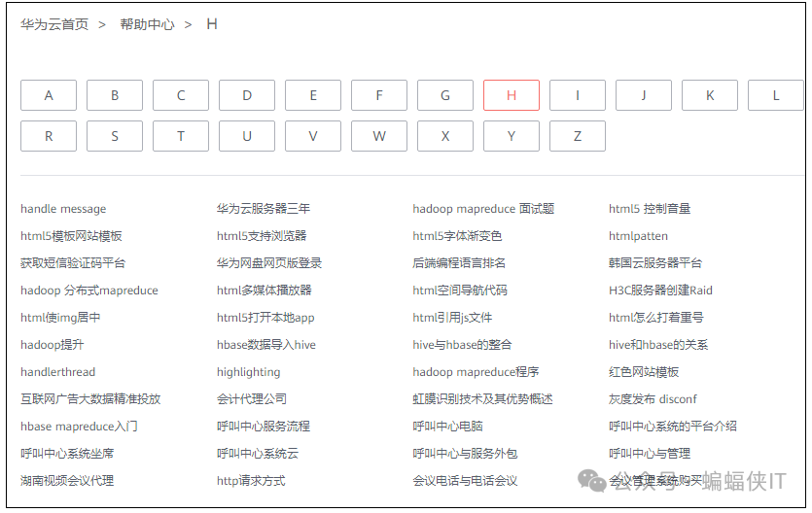The height and width of the screenshot is (513, 812).
Task: Open the 灰度发布 disconf link
Action: point(653,399)
